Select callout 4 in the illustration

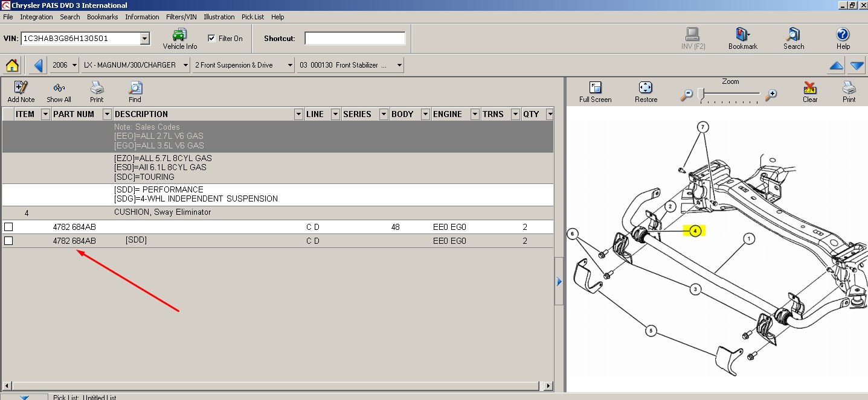(695, 230)
